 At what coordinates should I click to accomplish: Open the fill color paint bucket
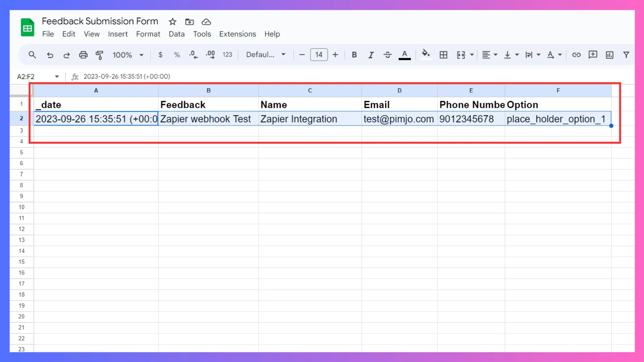tap(426, 54)
